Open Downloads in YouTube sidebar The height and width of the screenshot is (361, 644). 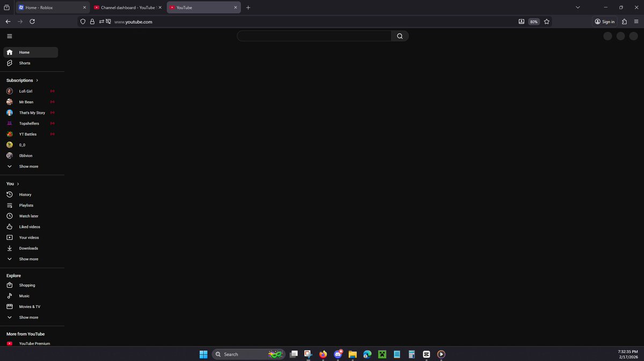(x=31, y=248)
